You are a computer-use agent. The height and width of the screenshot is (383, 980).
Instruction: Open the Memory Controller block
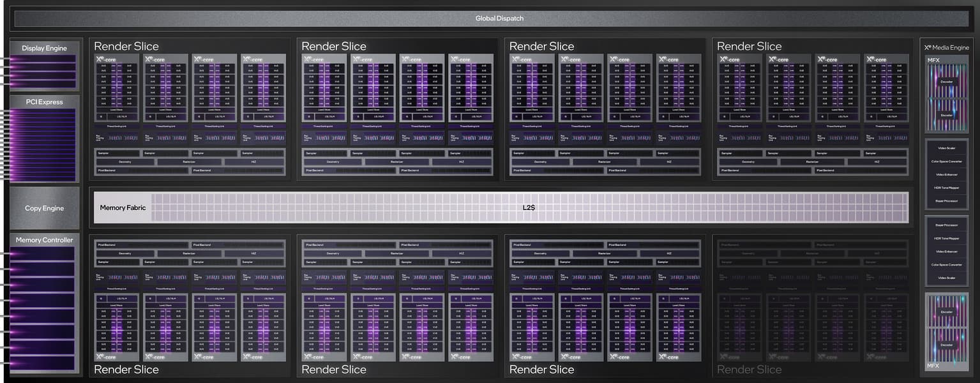point(44,240)
